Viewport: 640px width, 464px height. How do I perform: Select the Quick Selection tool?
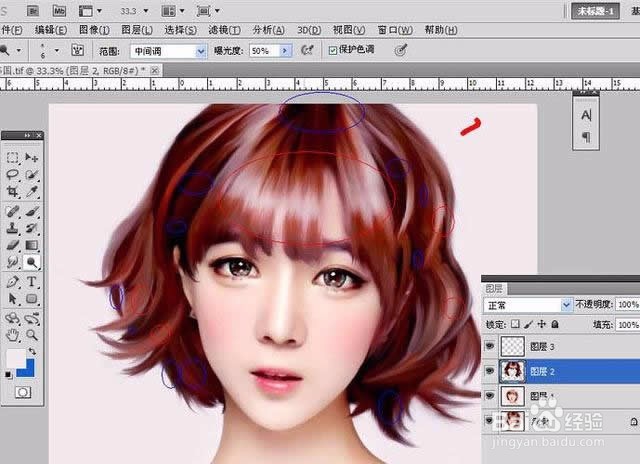tap(31, 175)
